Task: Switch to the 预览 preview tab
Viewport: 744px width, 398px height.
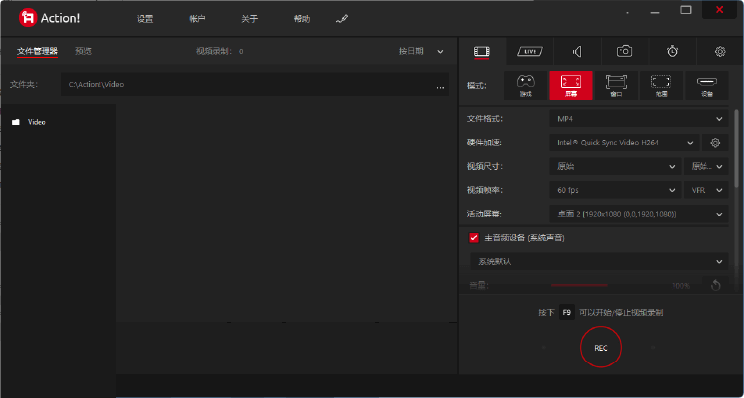Action: 83,51
